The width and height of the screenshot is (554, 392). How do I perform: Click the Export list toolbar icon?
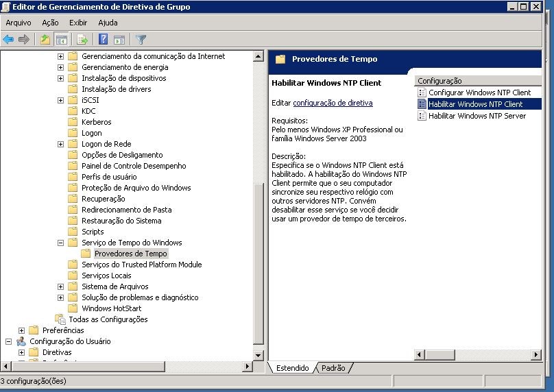pyautogui.click(x=82, y=39)
